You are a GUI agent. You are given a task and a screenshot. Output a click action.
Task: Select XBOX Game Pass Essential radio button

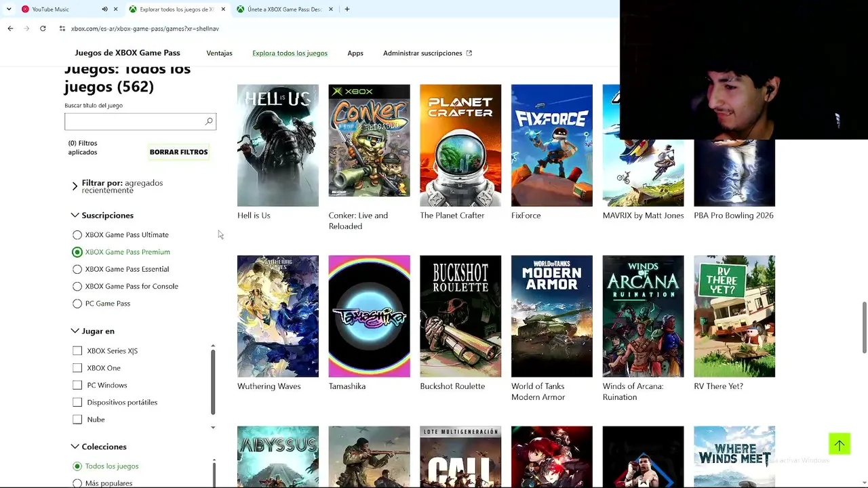[77, 269]
